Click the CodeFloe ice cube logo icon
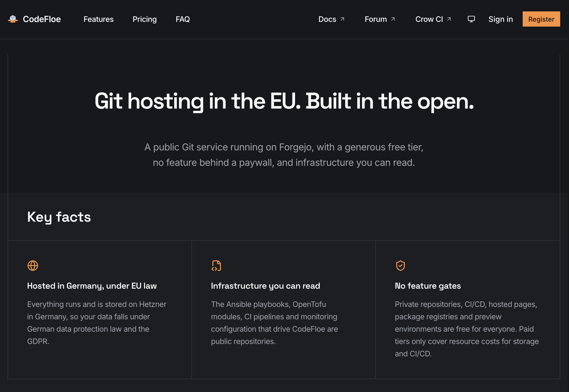This screenshot has height=392, width=569. point(13,19)
